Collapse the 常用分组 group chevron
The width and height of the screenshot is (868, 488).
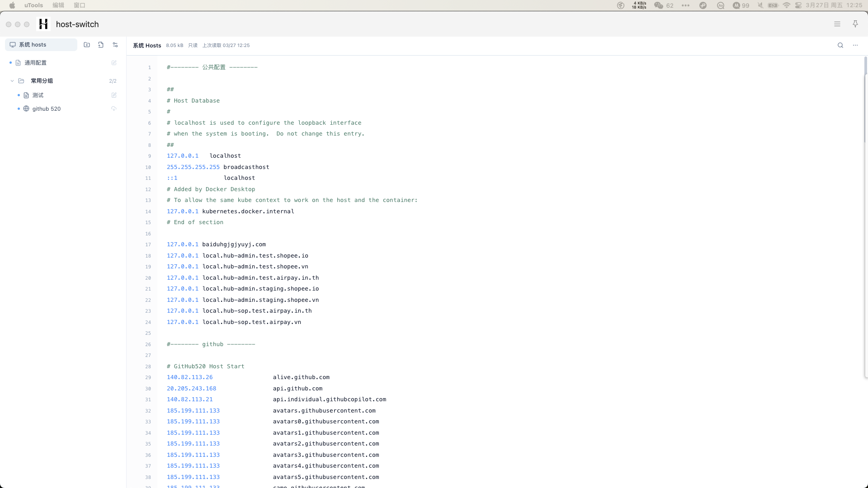[x=12, y=81]
